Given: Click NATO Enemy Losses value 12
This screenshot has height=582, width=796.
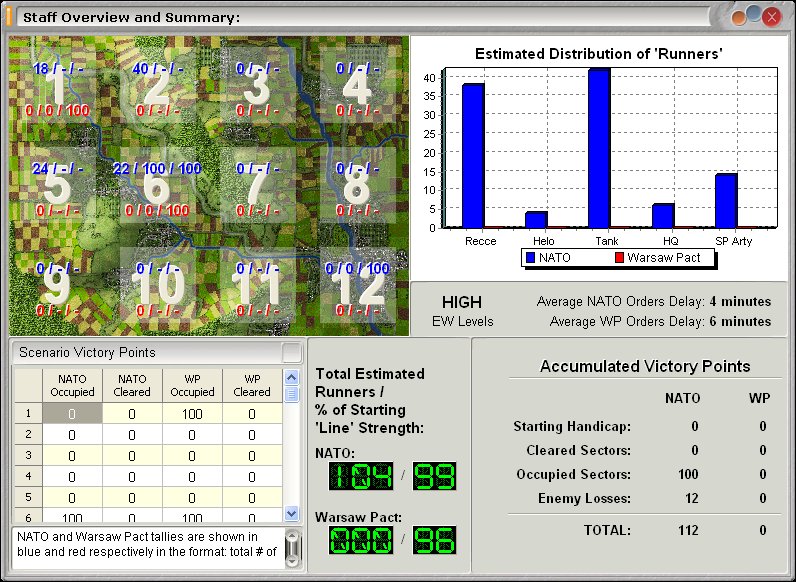Looking at the screenshot, I should point(691,498).
